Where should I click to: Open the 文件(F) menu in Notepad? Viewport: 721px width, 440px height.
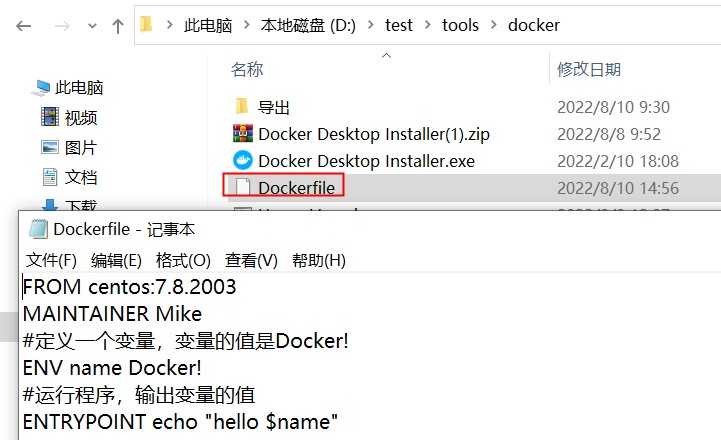point(51,260)
